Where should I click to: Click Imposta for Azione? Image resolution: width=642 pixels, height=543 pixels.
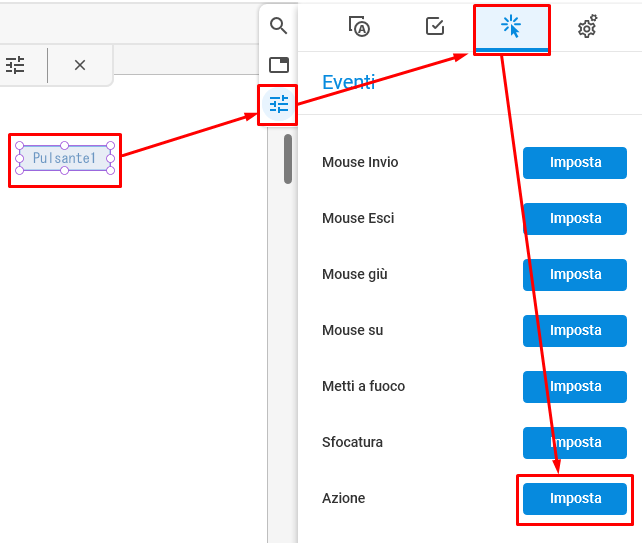click(575, 499)
